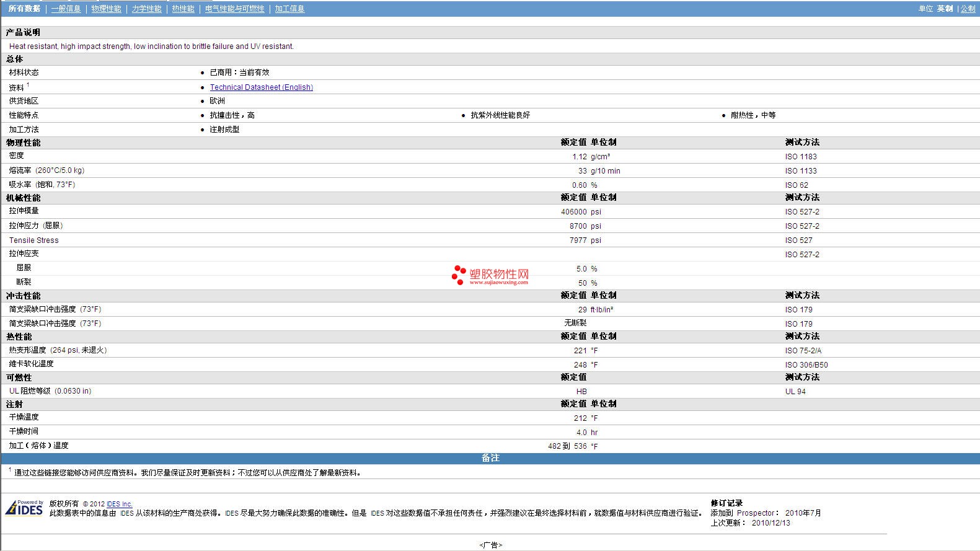Switch units to 公制 (metric)
980x551 pixels.
968,9
